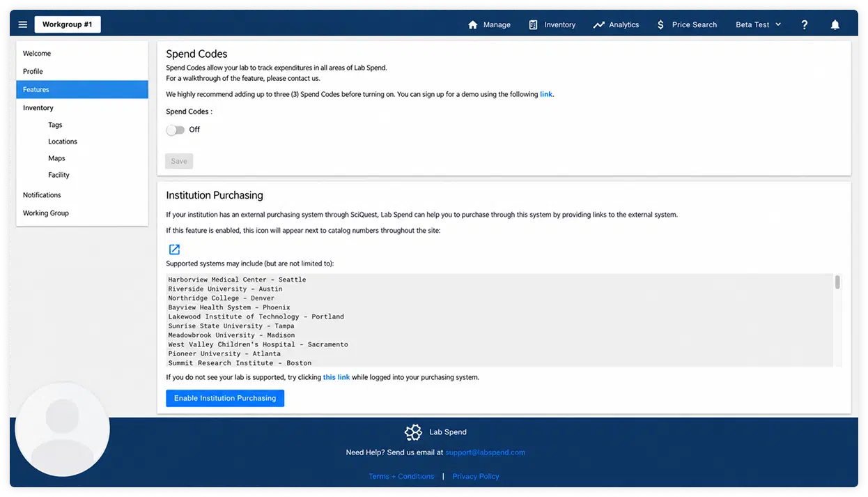Viewport: 868px width, 497px height.
Task: Select Working Group in the sidebar
Action: pyautogui.click(x=82, y=213)
